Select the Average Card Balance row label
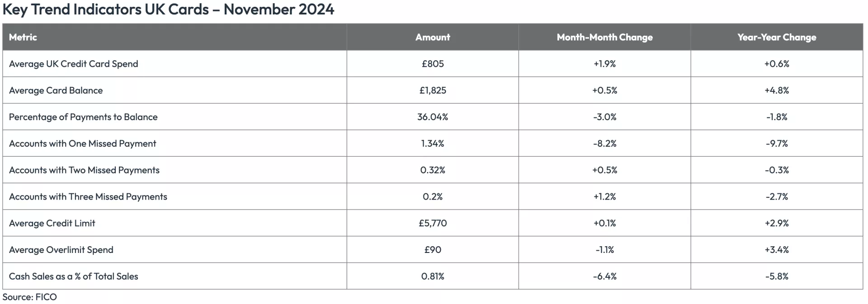This screenshot has width=868, height=304. 56,90
